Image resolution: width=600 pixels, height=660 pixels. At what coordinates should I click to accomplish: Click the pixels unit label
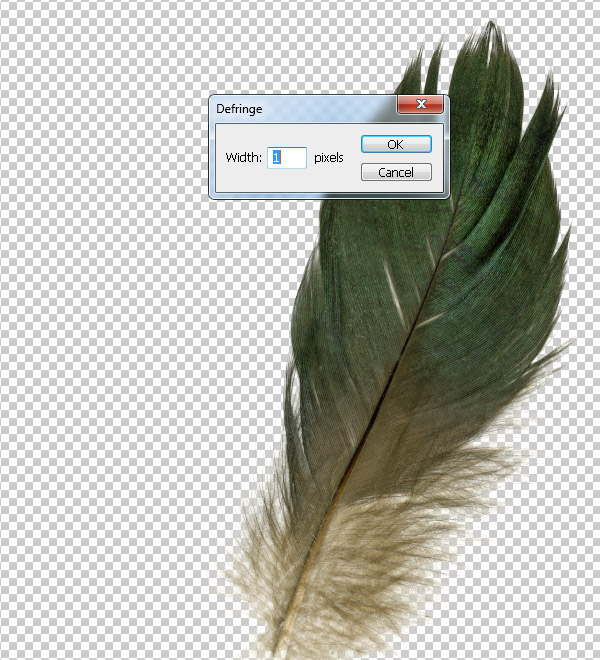pos(328,158)
